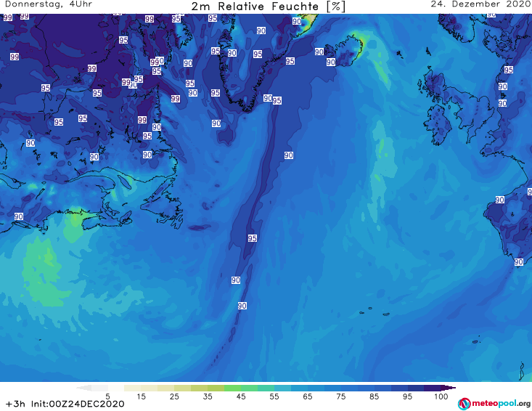Viewport: 532px width, 411px height.
Task: Click the Azores islands on the map
Action: (375, 312)
